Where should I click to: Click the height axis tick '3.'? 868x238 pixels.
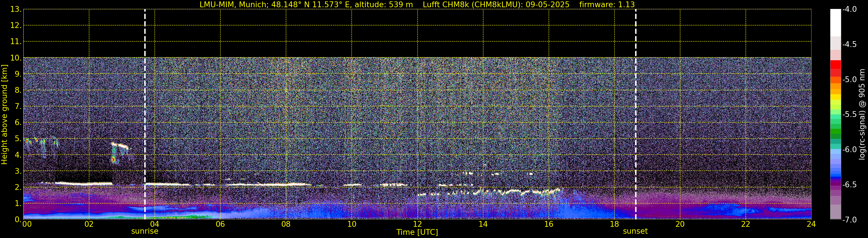click(18, 171)
